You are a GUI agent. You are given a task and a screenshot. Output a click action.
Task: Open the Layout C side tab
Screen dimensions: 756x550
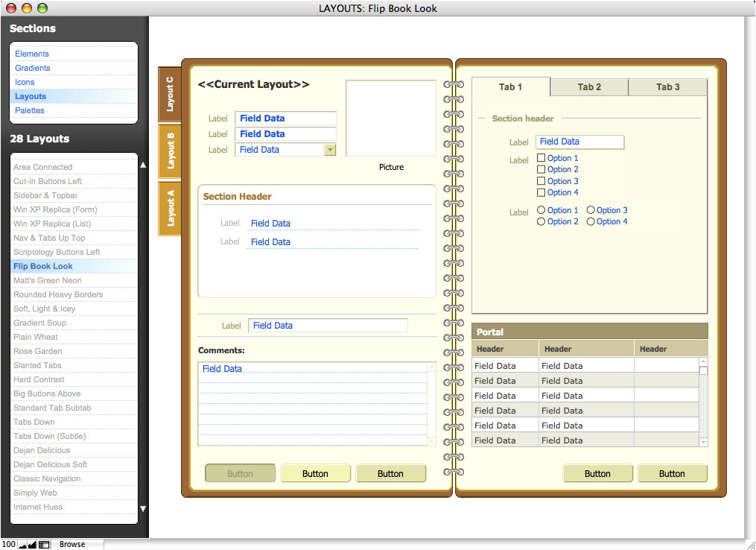(x=170, y=94)
